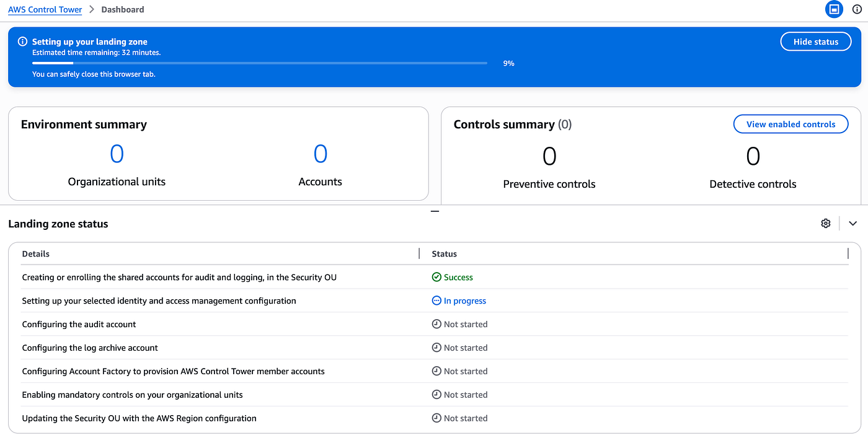Click Not started icon for mandatory controls row
This screenshot has height=443, width=868.
[436, 395]
